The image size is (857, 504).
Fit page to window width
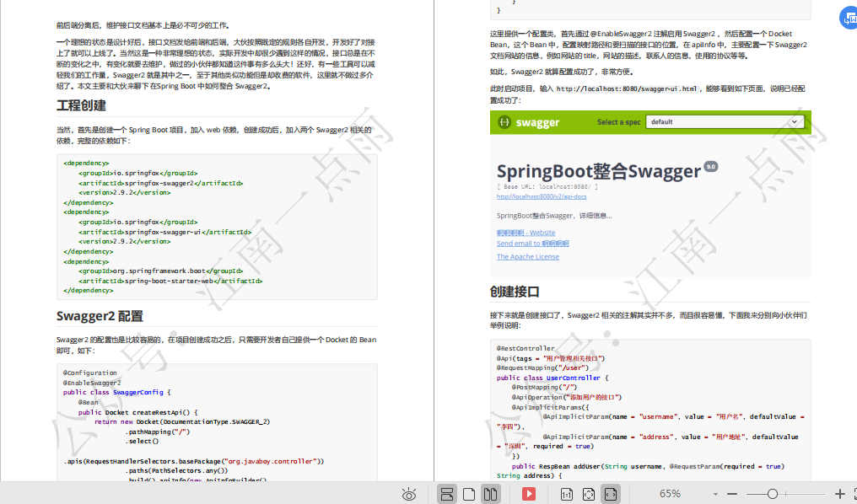coord(611,494)
